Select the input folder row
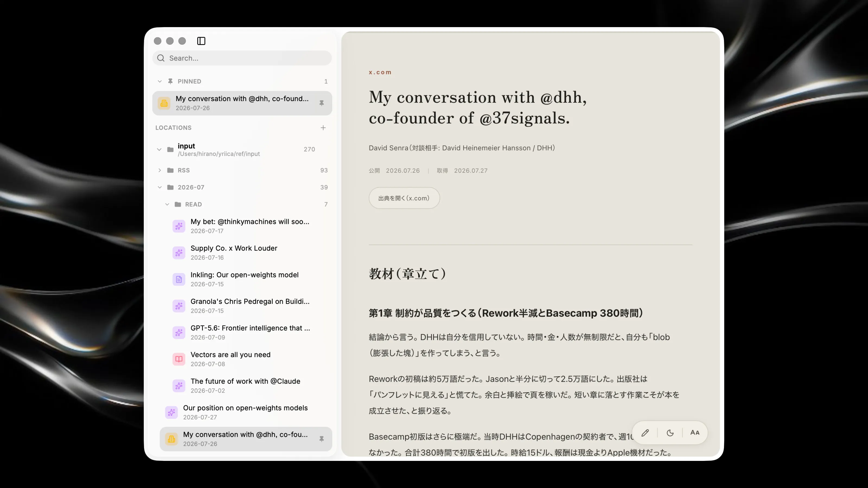 point(242,149)
